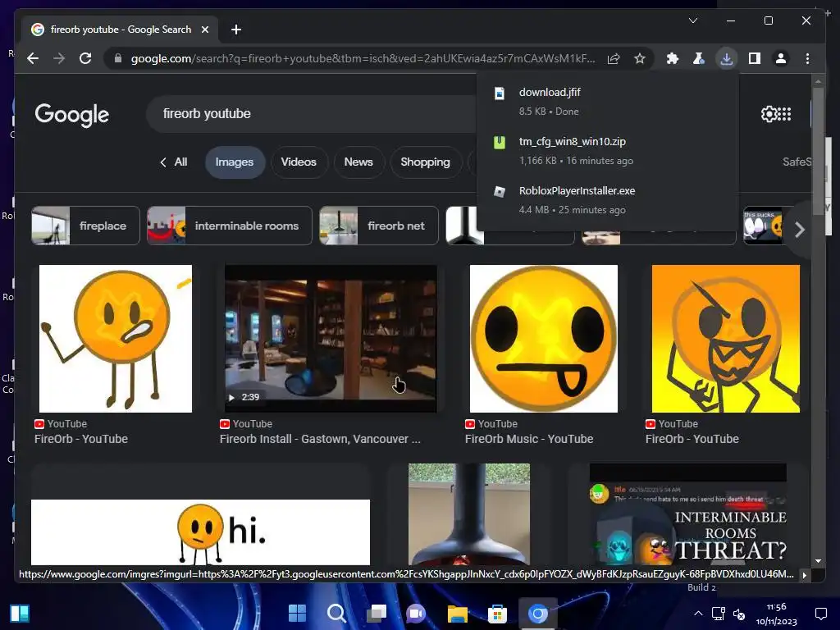Close the fireorb youtube tab

[x=204, y=30]
